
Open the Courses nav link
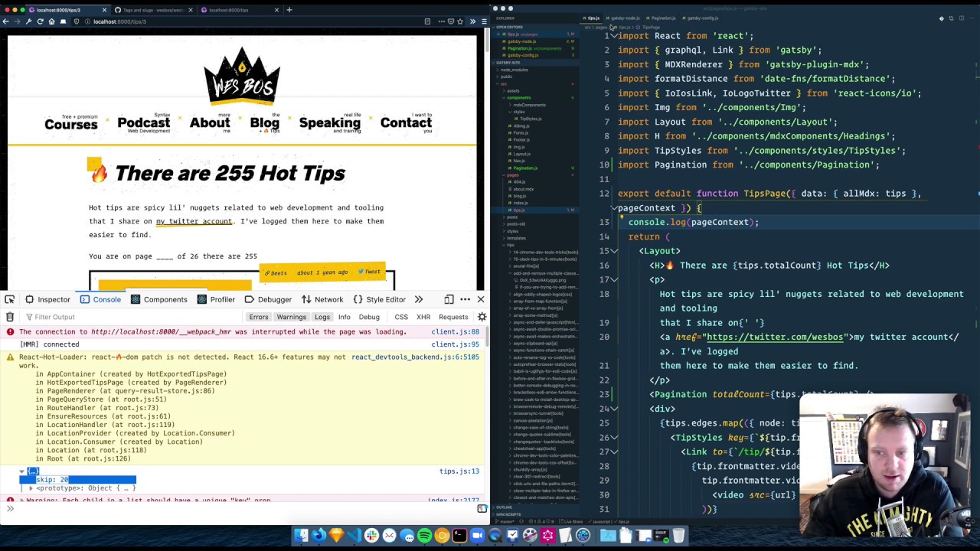[x=70, y=123]
